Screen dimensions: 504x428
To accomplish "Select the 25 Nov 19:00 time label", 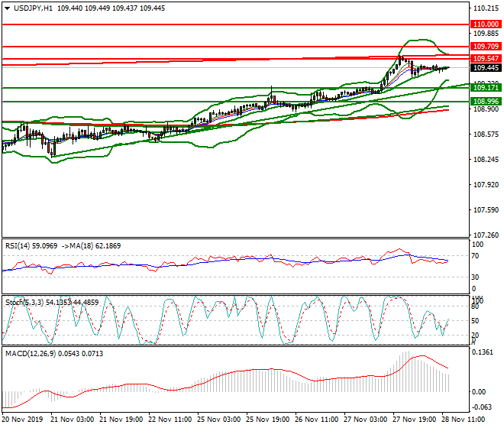I will point(268,420).
